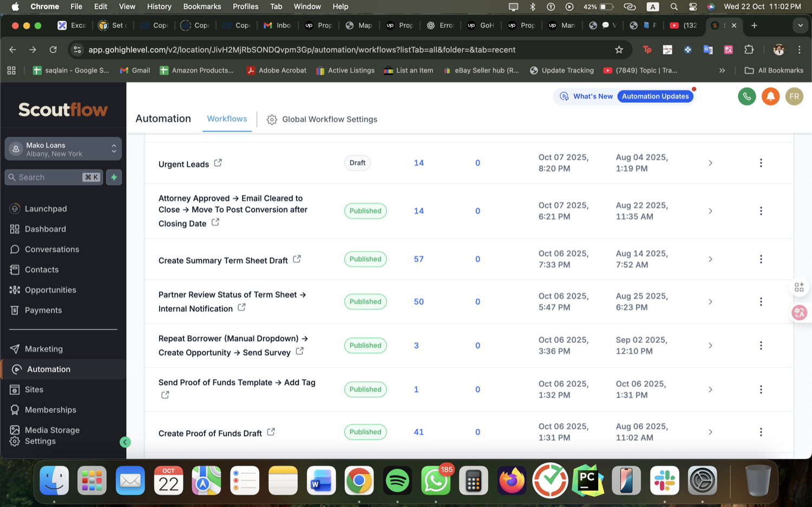Click Spotlight search in menu bar
The width and height of the screenshot is (812, 507).
pos(674,6)
